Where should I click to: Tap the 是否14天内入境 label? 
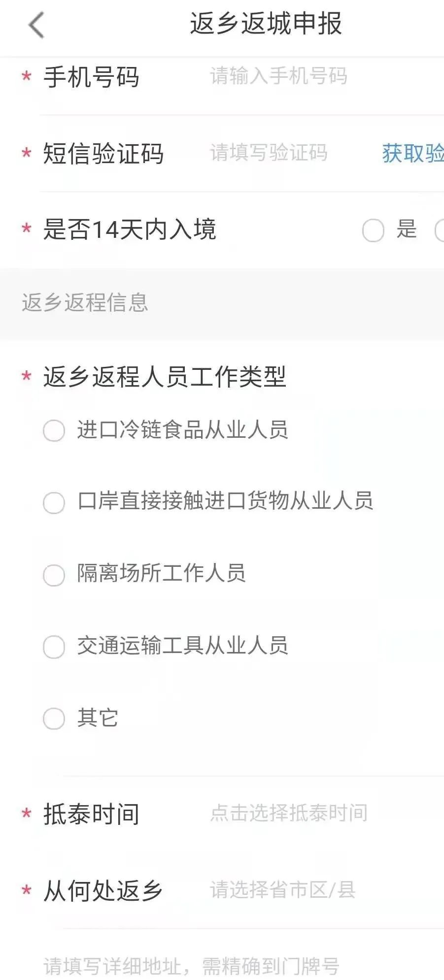tap(130, 229)
